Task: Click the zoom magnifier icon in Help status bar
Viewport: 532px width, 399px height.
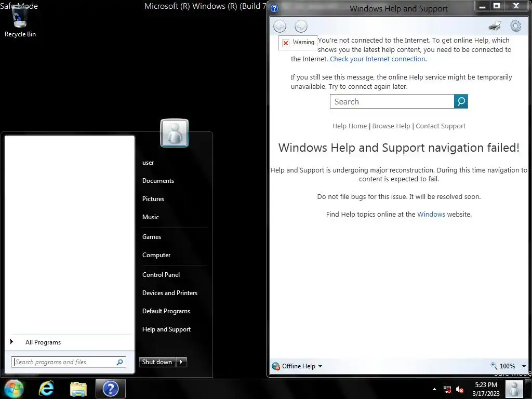Action: tap(494, 366)
